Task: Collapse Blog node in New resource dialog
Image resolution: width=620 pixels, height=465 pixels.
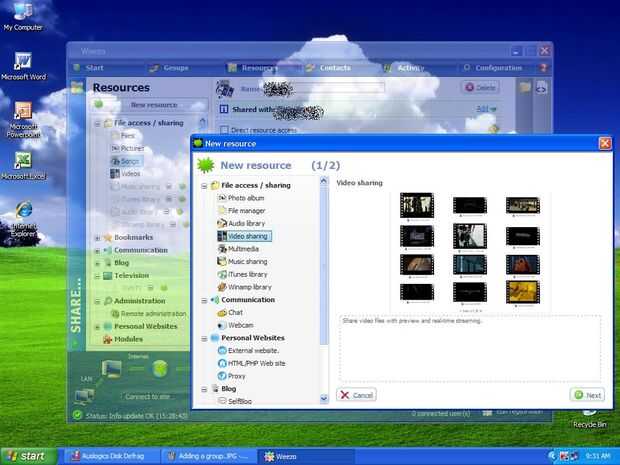Action: pos(204,389)
